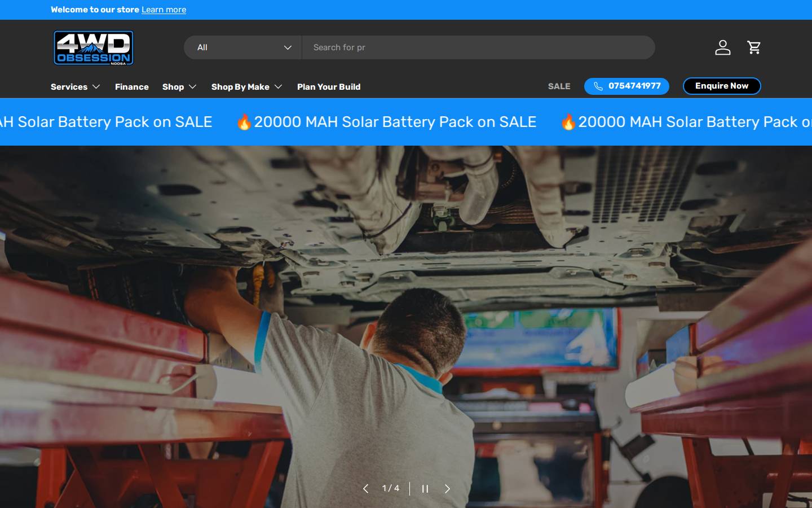This screenshot has width=812, height=508.
Task: Focus the product search field
Action: pos(479,47)
